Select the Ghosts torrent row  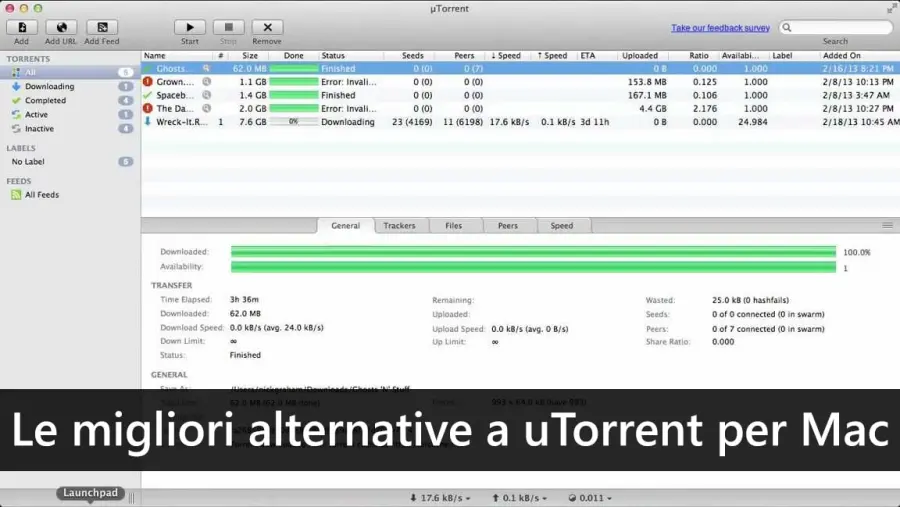(521, 68)
